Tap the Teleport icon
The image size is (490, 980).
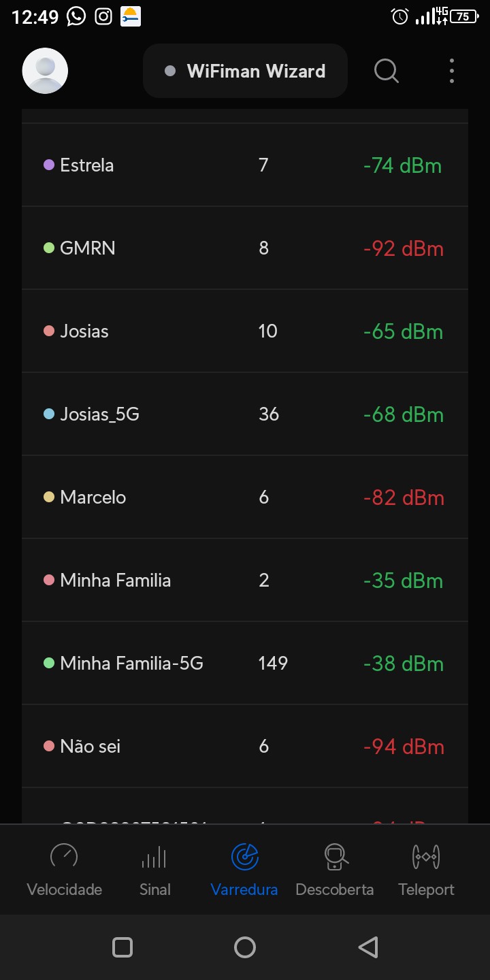coord(426,857)
